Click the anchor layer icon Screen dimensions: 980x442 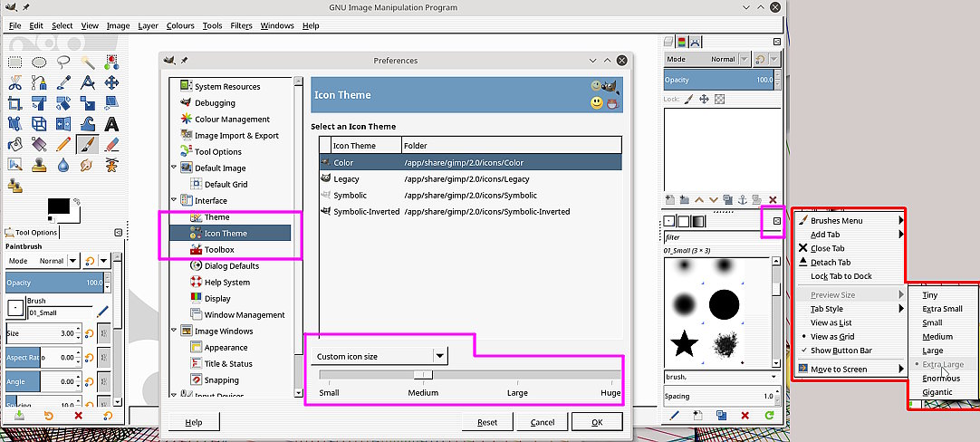(743, 200)
